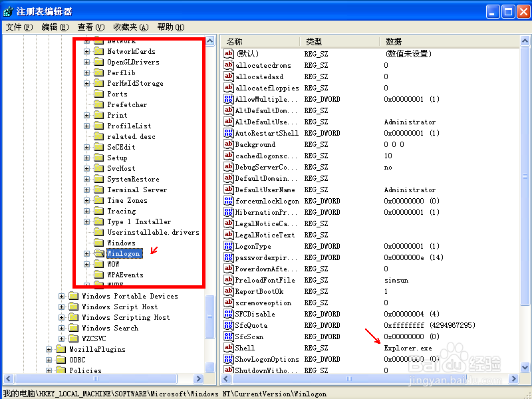Click values pane scroll-left arrow
Image resolution: width=532 pixels, height=399 pixels.
[x=226, y=378]
